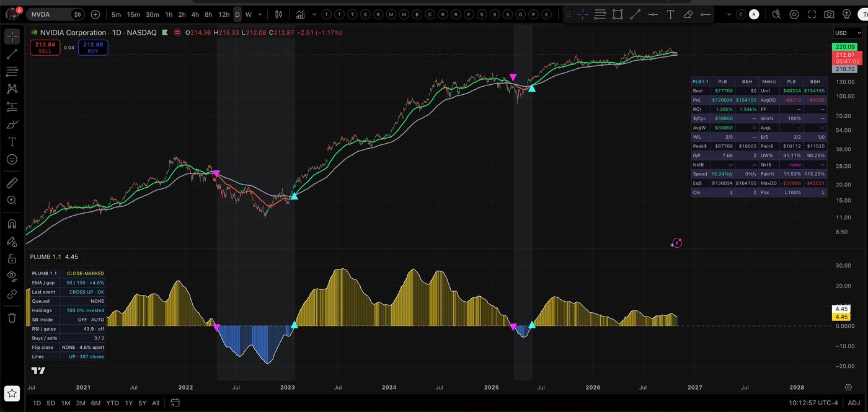Open the USD currency dropdown
The image size is (868, 412).
tap(847, 33)
